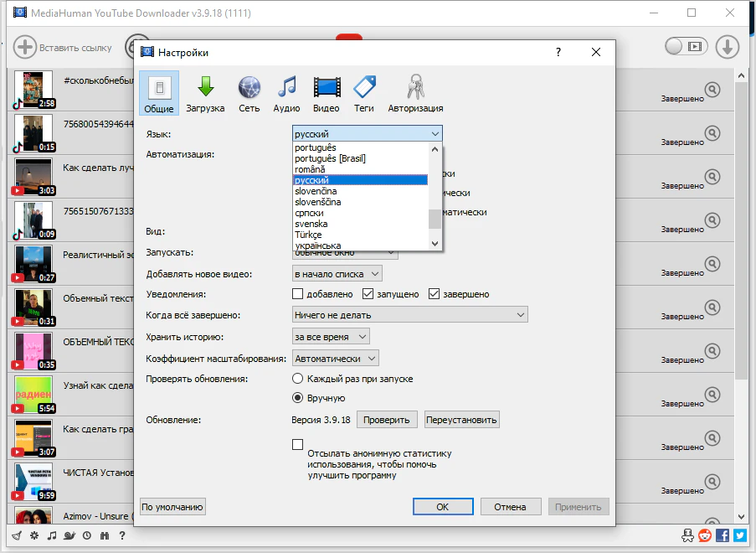Choose Türkçe from the language list
Screen dimensions: 756x553
(309, 235)
